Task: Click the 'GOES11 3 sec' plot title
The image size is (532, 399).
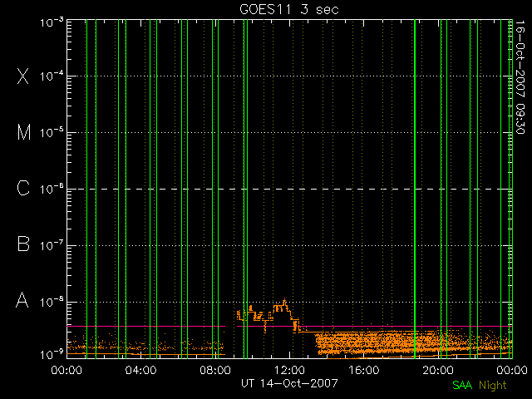Action: pyautogui.click(x=289, y=9)
